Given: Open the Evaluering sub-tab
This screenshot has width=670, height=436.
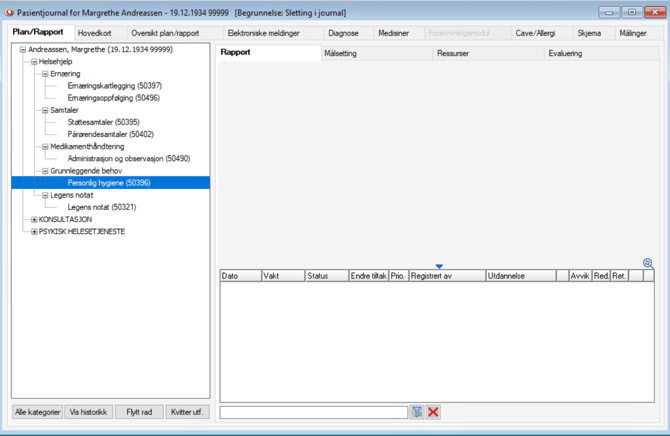Looking at the screenshot, I should click(x=565, y=53).
